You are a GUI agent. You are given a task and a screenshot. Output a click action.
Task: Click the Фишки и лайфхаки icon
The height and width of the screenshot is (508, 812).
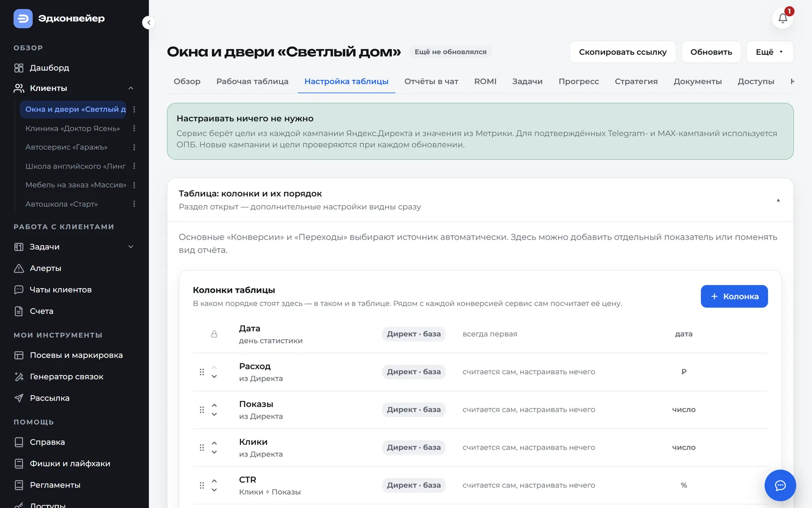pyautogui.click(x=19, y=463)
